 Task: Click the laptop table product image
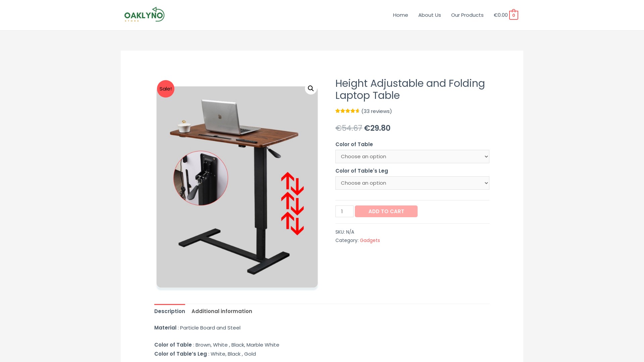tap(237, 187)
